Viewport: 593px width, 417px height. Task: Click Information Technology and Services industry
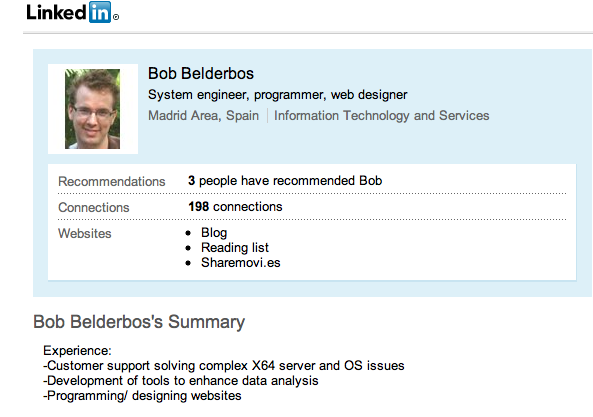point(382,116)
